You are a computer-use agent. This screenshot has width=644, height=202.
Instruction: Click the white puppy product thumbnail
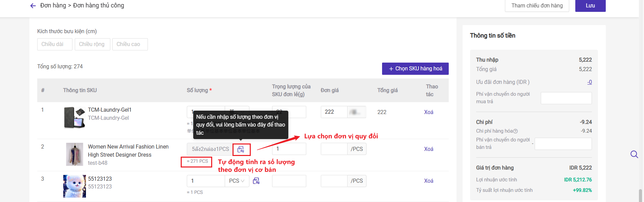pos(74,186)
